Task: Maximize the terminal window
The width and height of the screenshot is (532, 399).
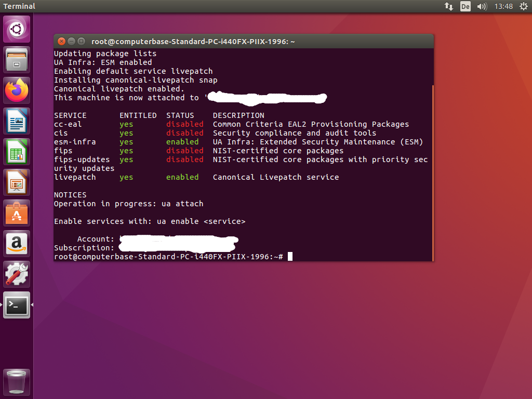Action: pos(81,42)
